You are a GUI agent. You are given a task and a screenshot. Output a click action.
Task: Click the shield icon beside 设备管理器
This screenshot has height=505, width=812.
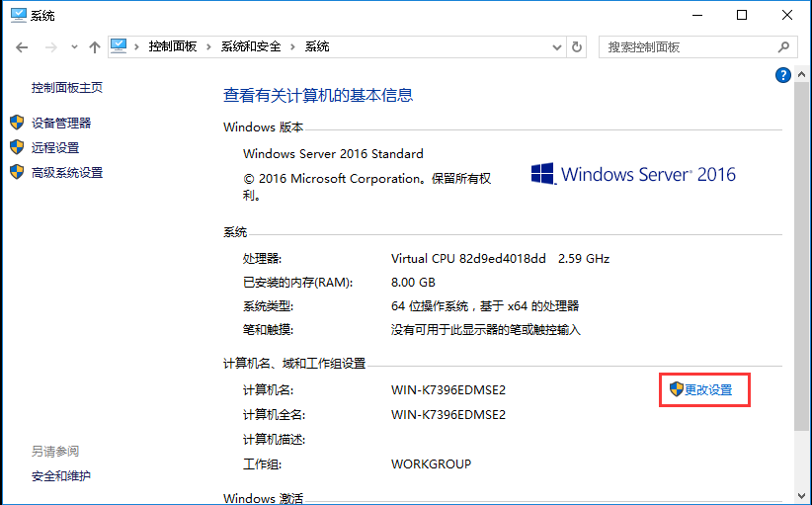(17, 123)
